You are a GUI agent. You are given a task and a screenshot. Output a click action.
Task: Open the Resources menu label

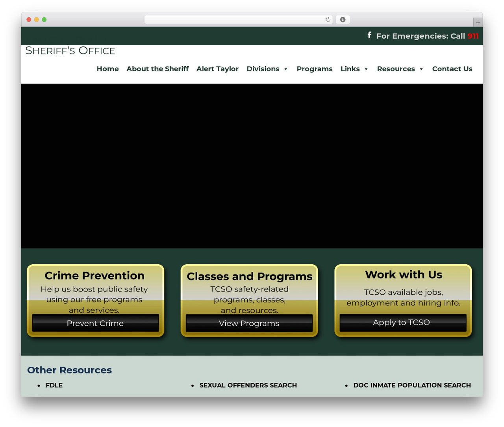tap(396, 69)
